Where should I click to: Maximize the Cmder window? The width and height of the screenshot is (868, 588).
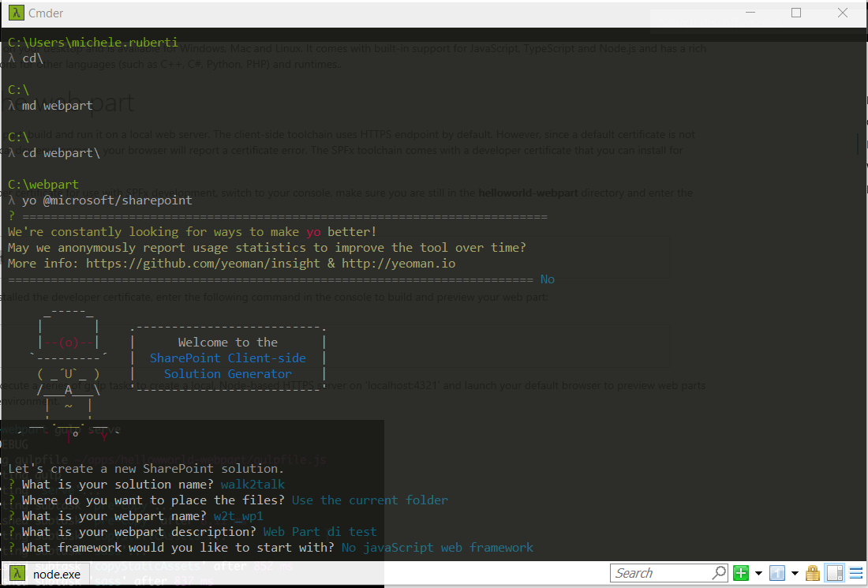click(796, 13)
